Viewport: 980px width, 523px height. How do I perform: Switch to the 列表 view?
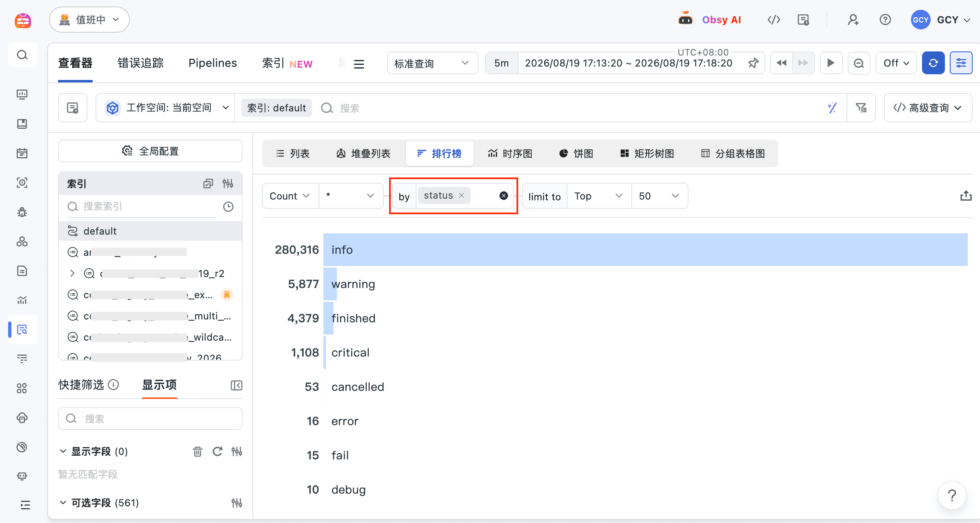tap(293, 153)
